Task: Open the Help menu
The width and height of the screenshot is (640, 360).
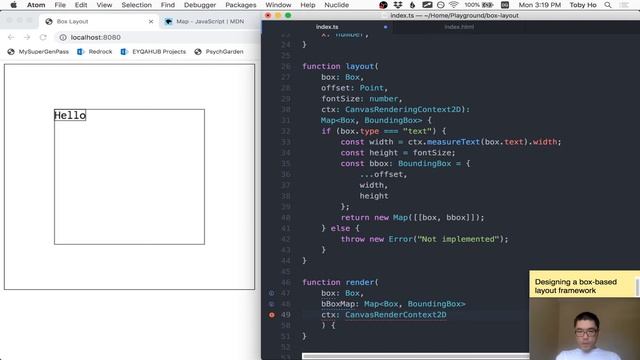Action: [x=308, y=5]
